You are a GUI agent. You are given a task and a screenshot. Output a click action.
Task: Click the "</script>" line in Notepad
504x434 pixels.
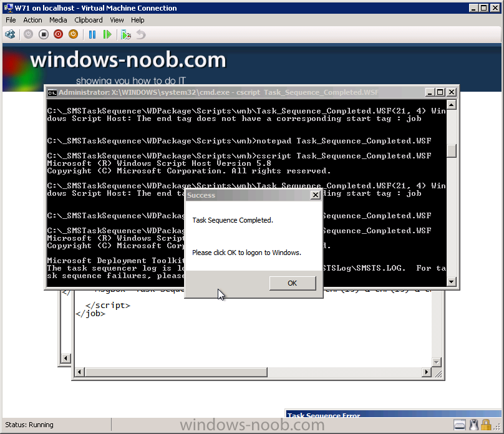point(108,305)
